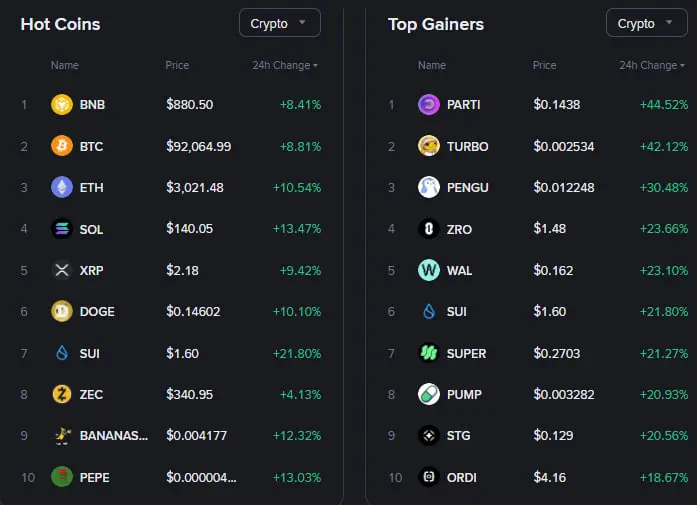Click the PUMP pill icon
Image resolution: width=697 pixels, height=505 pixels.
(429, 394)
